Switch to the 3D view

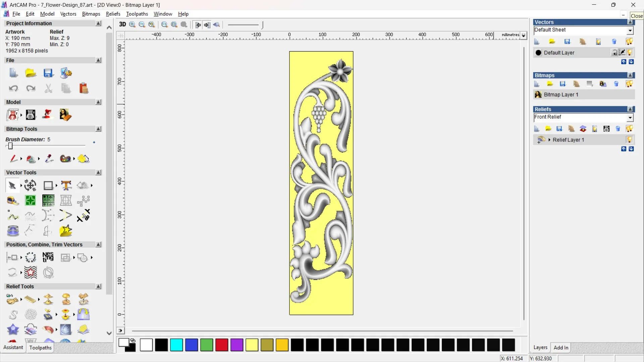point(122,24)
